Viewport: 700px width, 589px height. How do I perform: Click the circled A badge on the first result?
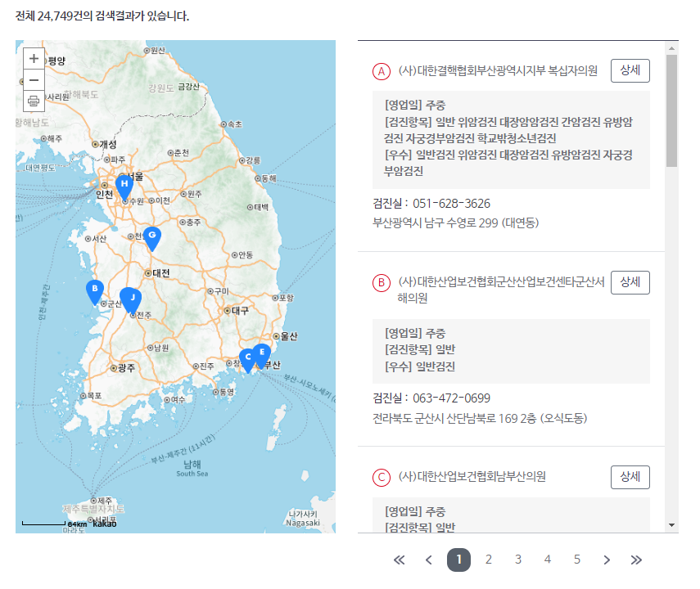point(379,70)
